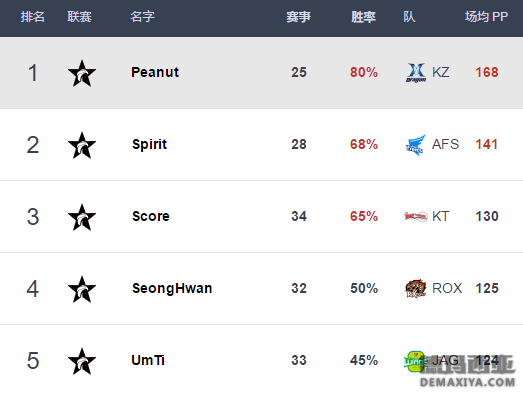Open the KZ team logo
The height and width of the screenshot is (394, 523).
416,73
